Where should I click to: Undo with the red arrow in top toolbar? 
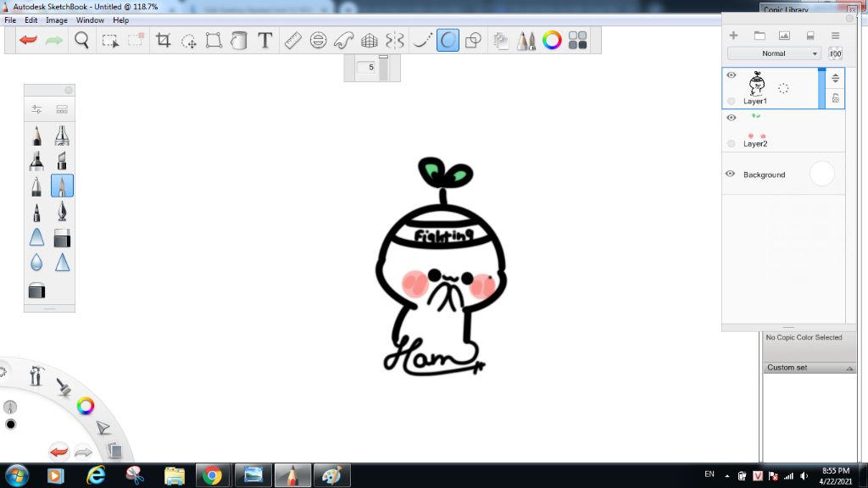point(28,41)
